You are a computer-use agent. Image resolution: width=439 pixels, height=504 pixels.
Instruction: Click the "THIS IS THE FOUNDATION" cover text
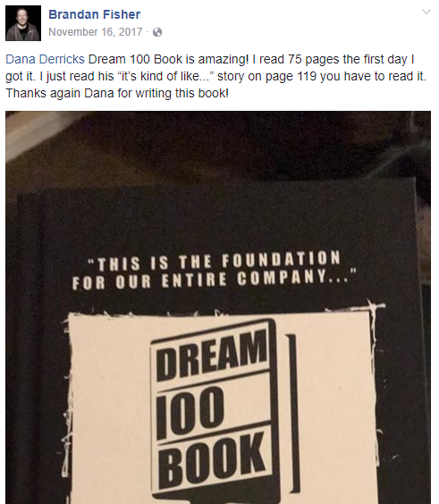(214, 262)
